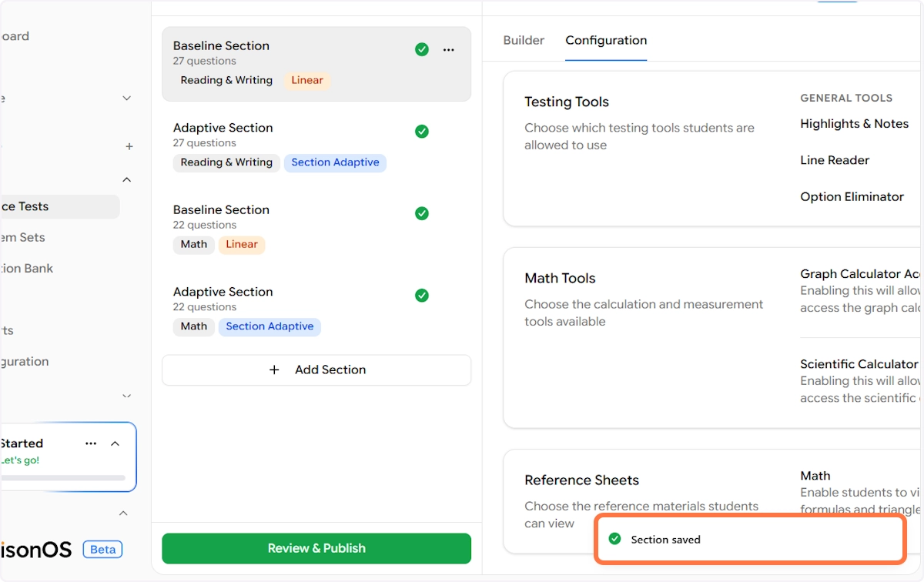Click the Add Section button
This screenshot has height=582, width=924.
(316, 370)
